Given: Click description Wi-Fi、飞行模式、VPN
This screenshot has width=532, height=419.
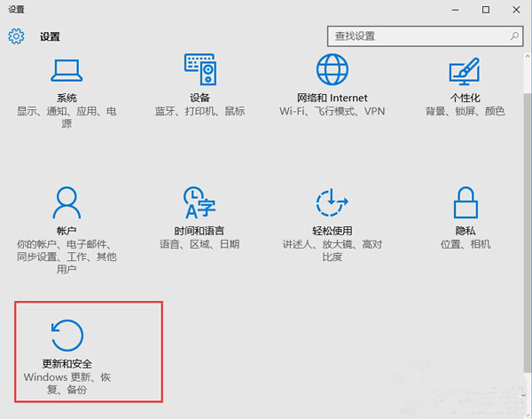Looking at the screenshot, I should pyautogui.click(x=332, y=111).
